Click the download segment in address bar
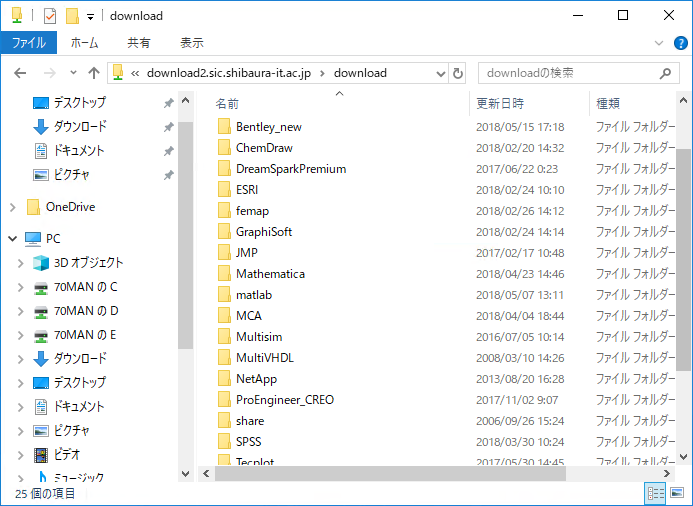 tap(360, 73)
